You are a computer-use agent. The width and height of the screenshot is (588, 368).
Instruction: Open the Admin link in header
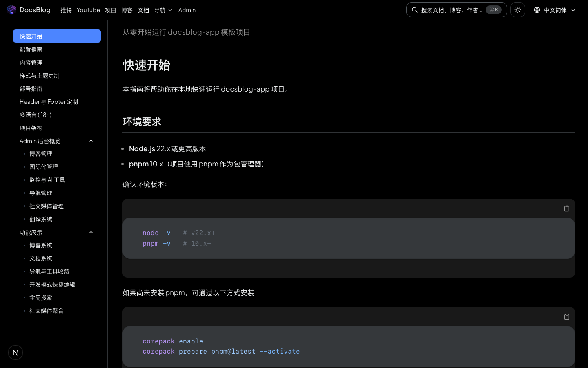187,10
